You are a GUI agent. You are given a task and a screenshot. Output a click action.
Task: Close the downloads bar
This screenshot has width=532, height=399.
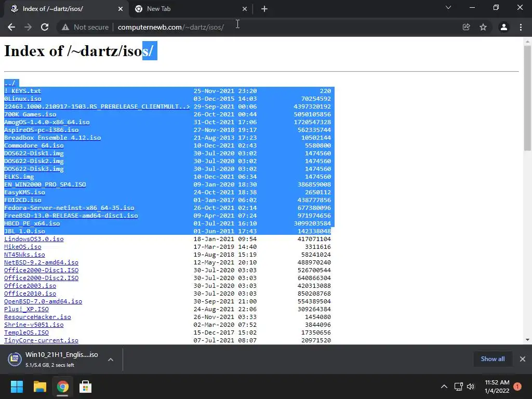click(x=523, y=359)
